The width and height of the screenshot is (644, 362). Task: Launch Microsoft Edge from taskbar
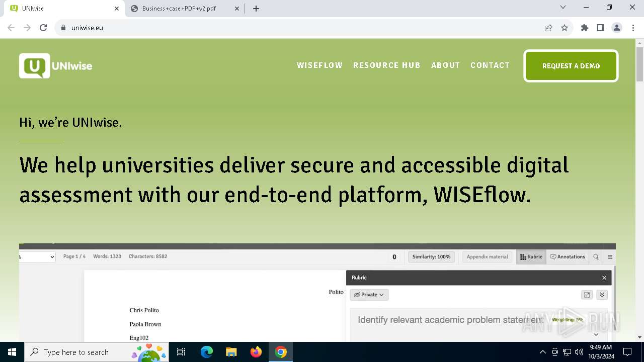point(207,352)
